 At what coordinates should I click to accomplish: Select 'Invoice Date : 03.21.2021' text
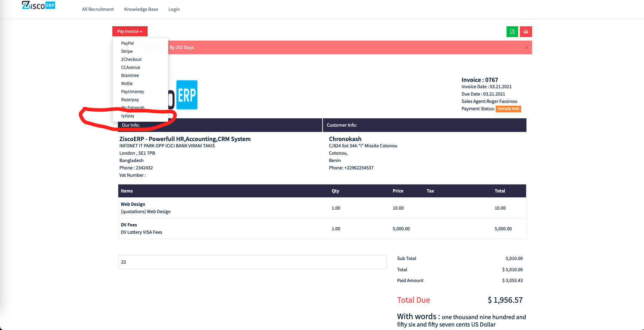(487, 86)
